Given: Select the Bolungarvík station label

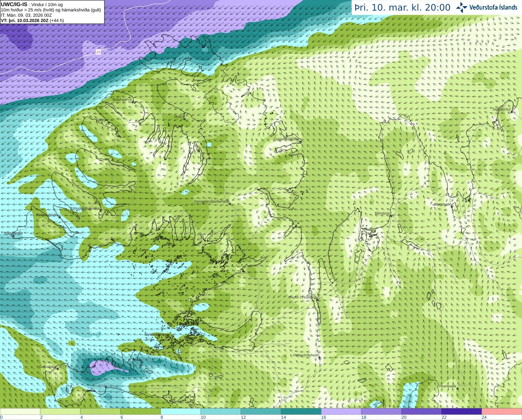Looking at the screenshot, I should coord(122,99).
